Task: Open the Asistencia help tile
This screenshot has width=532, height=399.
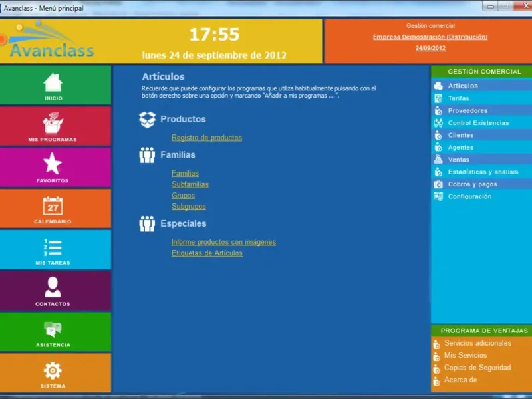Action: click(x=55, y=332)
